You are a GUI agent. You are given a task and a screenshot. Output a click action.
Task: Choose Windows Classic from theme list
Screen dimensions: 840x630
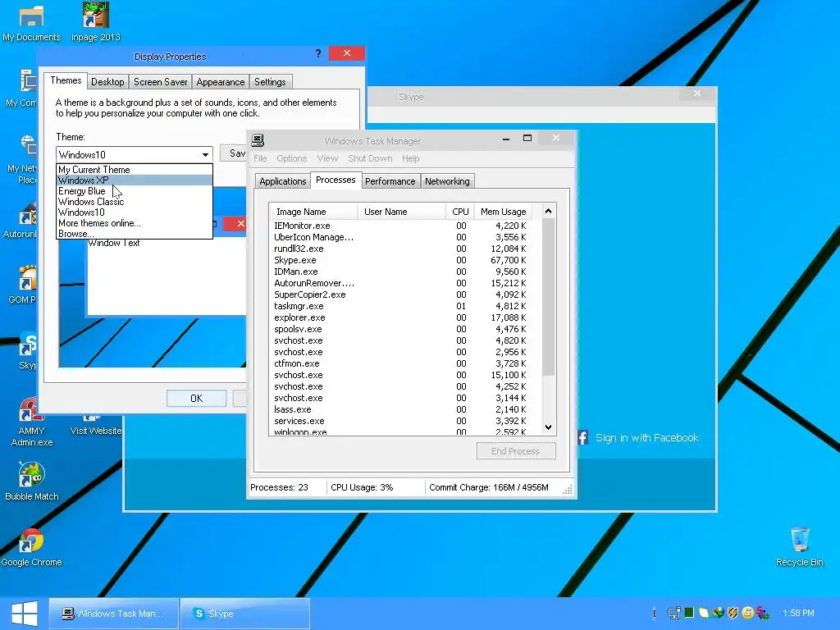click(135, 202)
